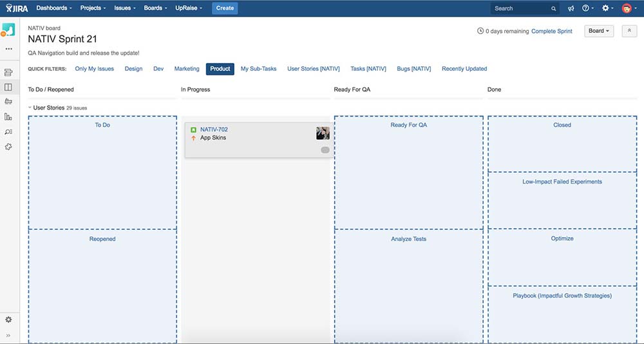The image size is (644, 344).
Task: Click the Analyze Tests drop zone
Action: (409, 285)
